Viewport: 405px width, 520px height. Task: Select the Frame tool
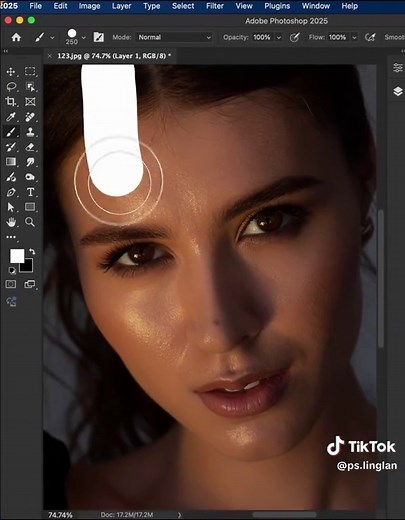(30, 102)
